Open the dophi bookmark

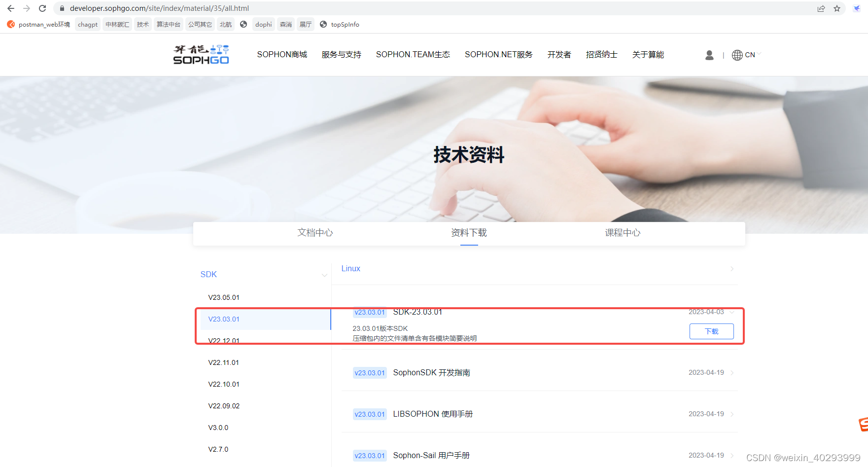[263, 24]
